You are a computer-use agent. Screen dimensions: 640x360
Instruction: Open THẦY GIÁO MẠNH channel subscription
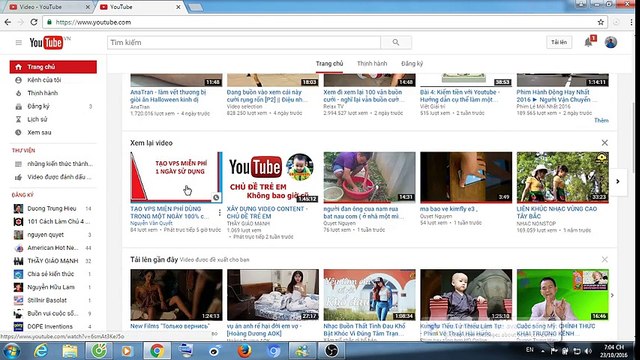click(53, 261)
